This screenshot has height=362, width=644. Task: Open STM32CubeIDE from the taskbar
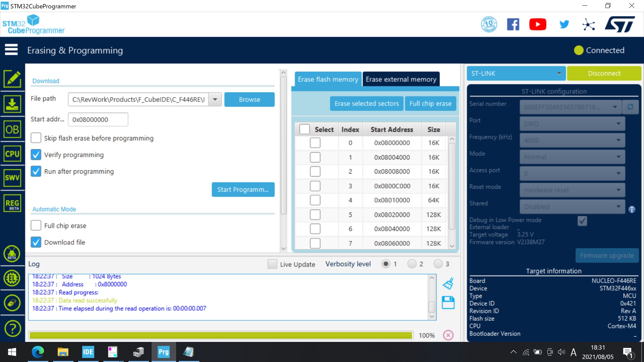pos(88,352)
